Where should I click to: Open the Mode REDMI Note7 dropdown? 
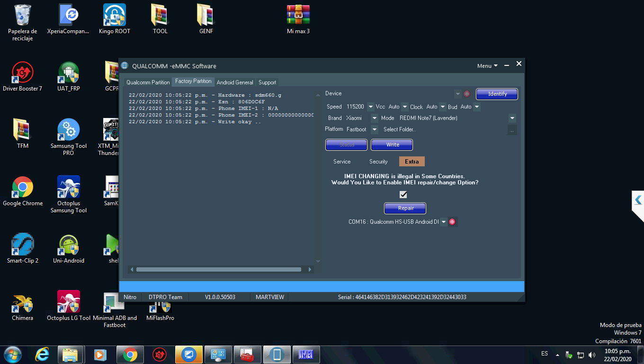pyautogui.click(x=512, y=118)
